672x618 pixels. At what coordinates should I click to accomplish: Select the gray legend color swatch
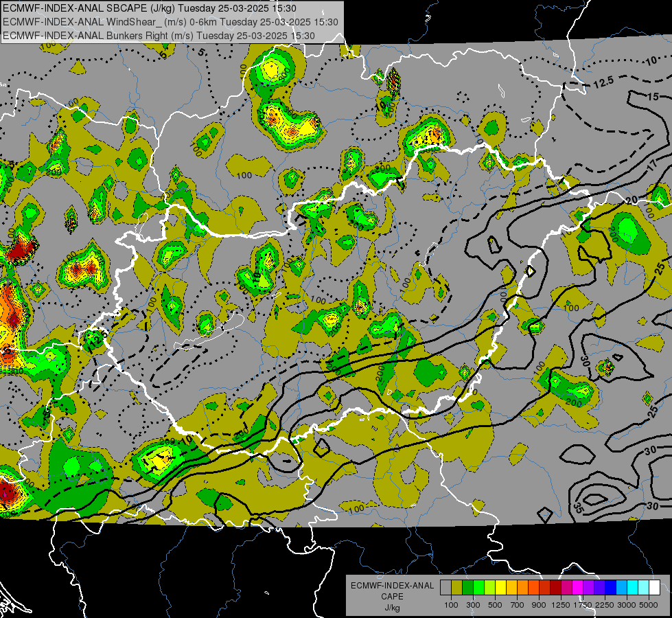(x=445, y=588)
